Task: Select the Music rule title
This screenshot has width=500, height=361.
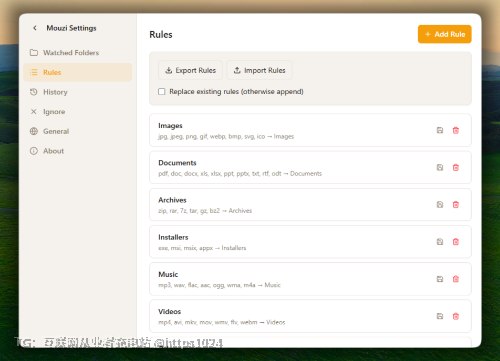Action: pos(168,274)
